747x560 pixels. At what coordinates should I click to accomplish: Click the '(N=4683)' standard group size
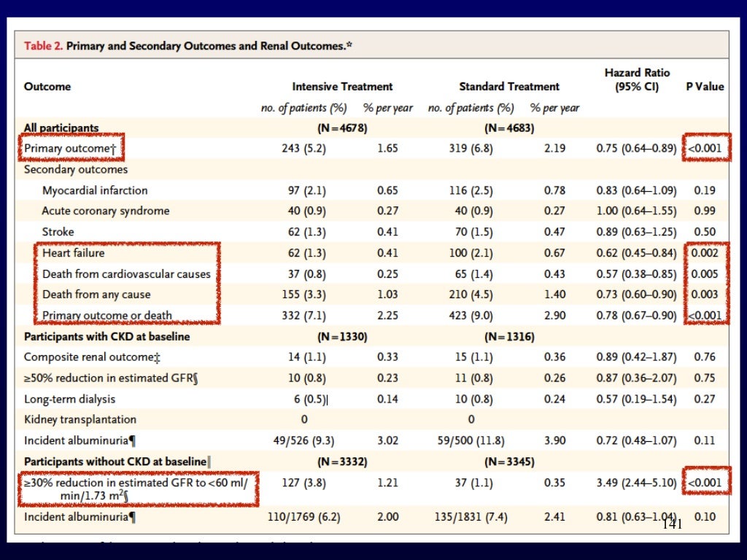(508, 128)
